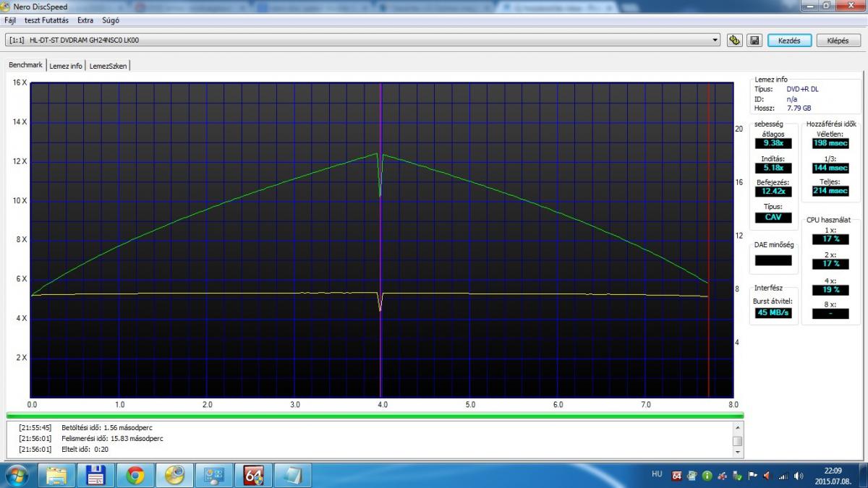Viewport: 868px width, 488px height.
Task: Click the floppy disk save icon in toolbar
Action: pyautogui.click(x=754, y=40)
